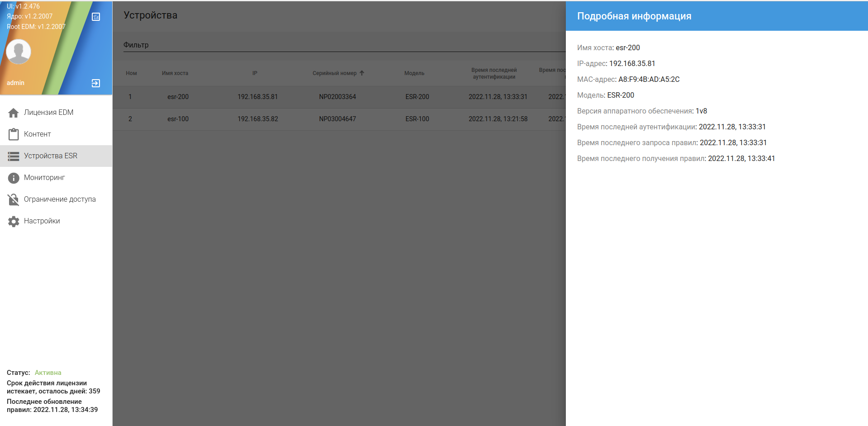Toggle sort arrow on Серийный номер column
This screenshot has width=868, height=426.
(362, 73)
